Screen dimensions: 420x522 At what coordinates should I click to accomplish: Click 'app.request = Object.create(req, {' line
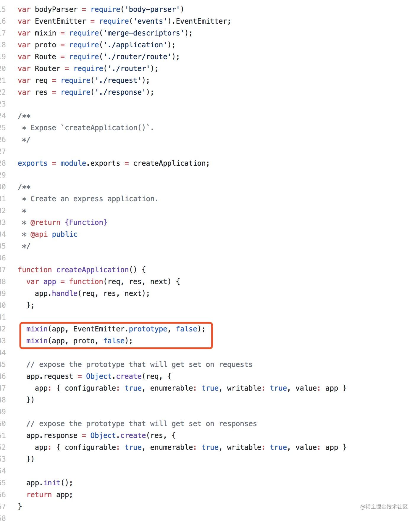click(99, 376)
